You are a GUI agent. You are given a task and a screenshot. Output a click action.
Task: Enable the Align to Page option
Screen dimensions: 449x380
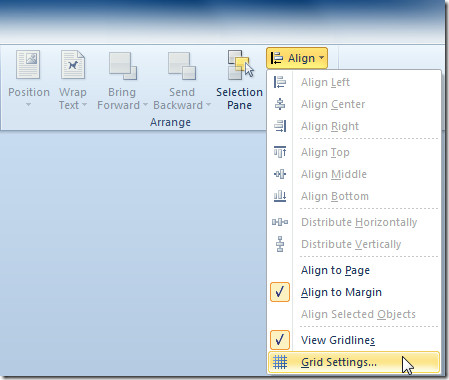click(x=335, y=270)
